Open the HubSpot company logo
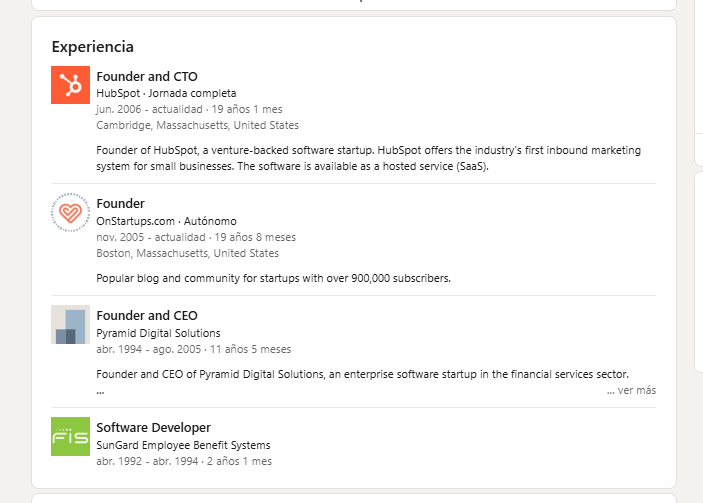The height and width of the screenshot is (503, 703). pyautogui.click(x=70, y=85)
